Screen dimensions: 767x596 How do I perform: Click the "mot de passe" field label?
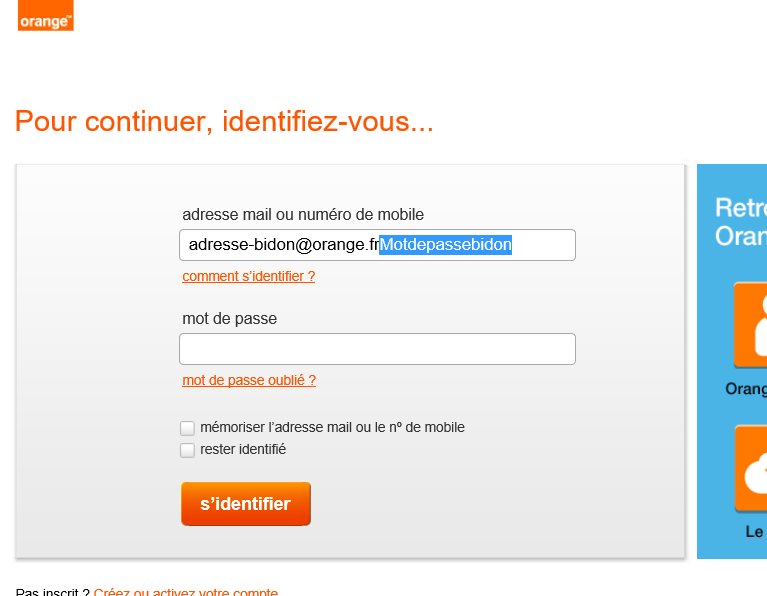[229, 318]
